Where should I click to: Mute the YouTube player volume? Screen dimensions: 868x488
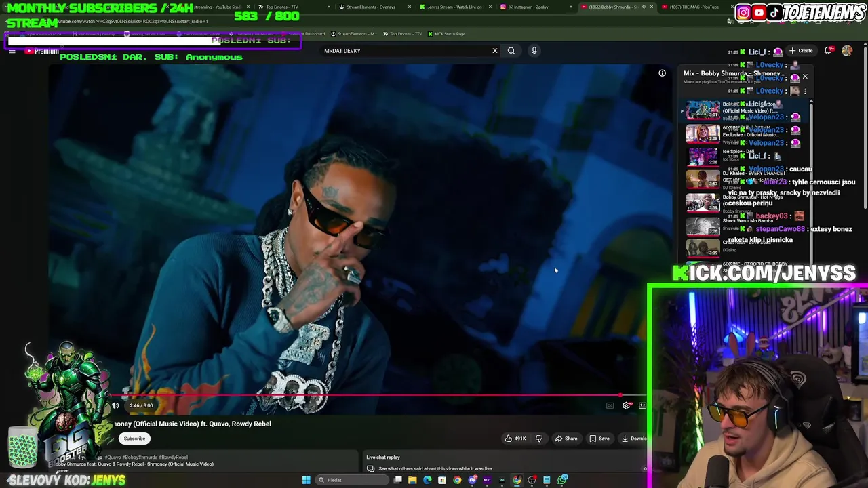point(115,405)
